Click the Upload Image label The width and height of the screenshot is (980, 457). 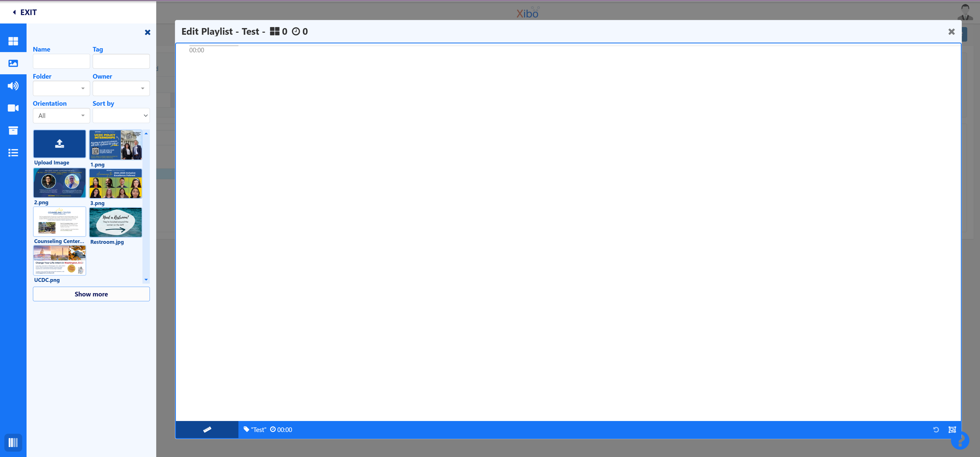[52, 162]
